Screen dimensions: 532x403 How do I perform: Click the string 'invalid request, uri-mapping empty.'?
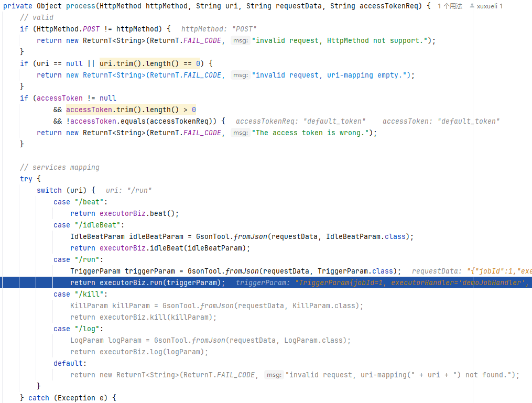(x=330, y=75)
